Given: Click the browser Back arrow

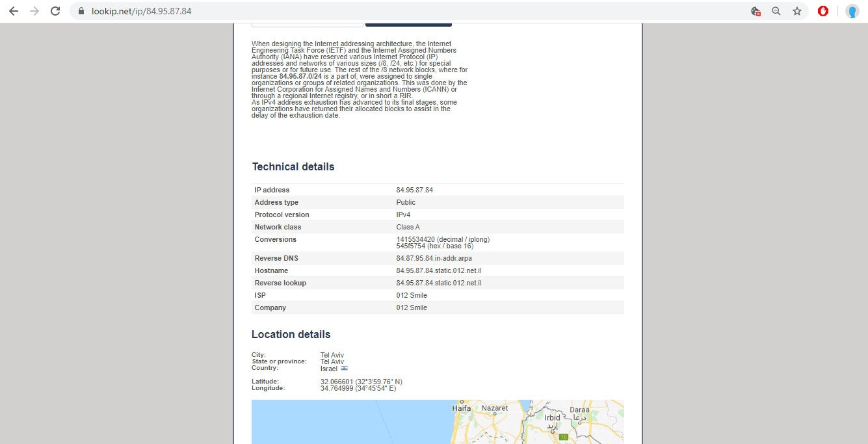Looking at the screenshot, I should (x=14, y=11).
